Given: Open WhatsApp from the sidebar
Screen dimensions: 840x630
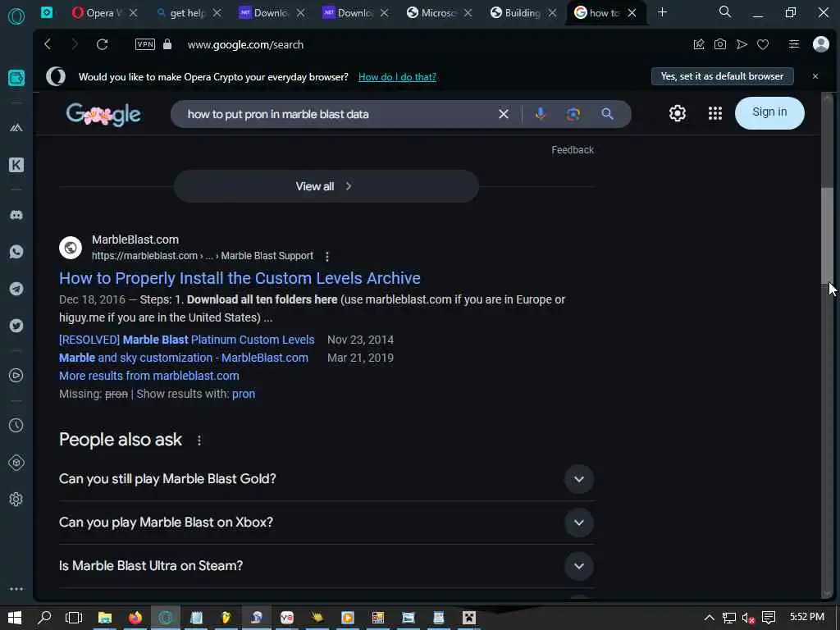Looking at the screenshot, I should [x=16, y=252].
